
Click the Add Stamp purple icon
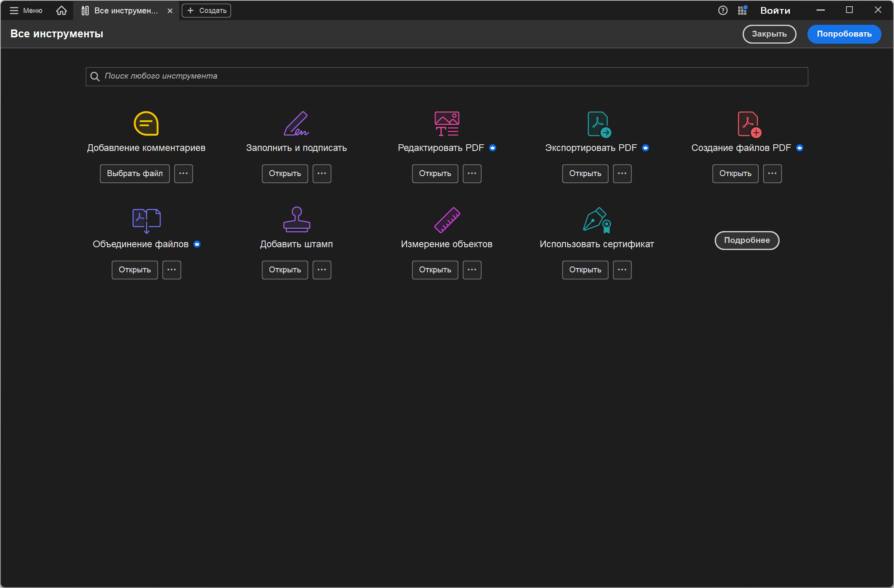(x=296, y=219)
